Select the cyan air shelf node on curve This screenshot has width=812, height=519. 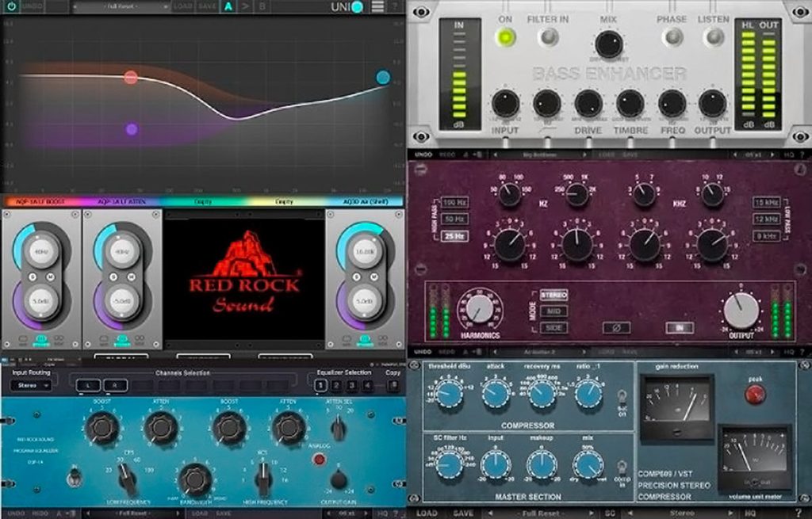point(383,78)
